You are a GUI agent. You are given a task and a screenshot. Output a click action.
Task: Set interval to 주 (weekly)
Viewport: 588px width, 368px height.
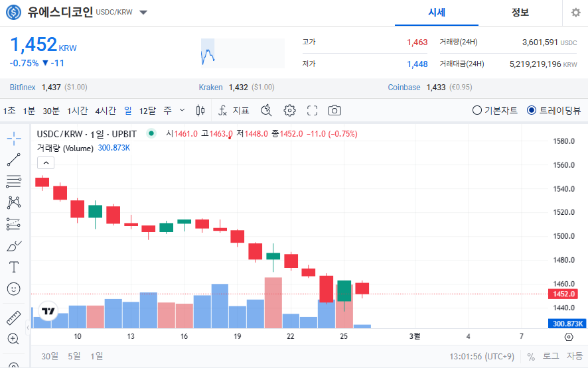[168, 111]
